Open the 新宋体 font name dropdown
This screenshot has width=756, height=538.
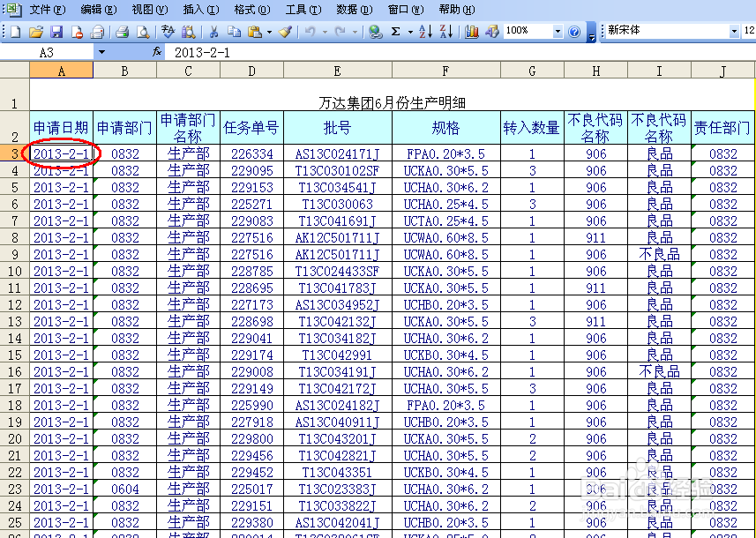[734, 32]
